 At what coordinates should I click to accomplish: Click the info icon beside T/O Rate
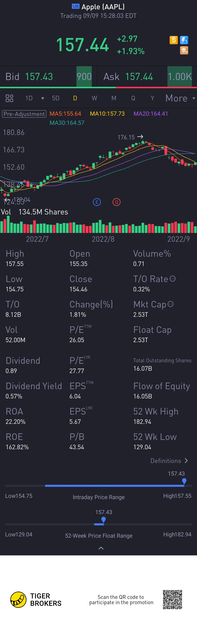pos(173,279)
